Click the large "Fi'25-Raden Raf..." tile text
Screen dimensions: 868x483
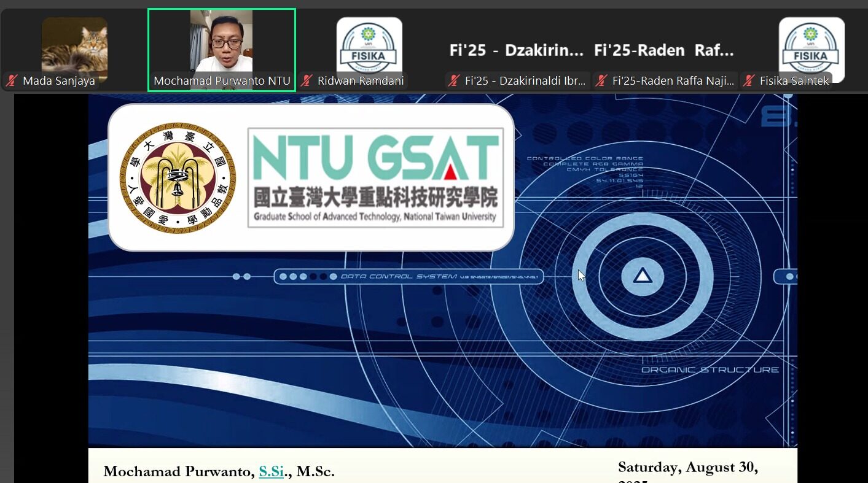point(663,50)
